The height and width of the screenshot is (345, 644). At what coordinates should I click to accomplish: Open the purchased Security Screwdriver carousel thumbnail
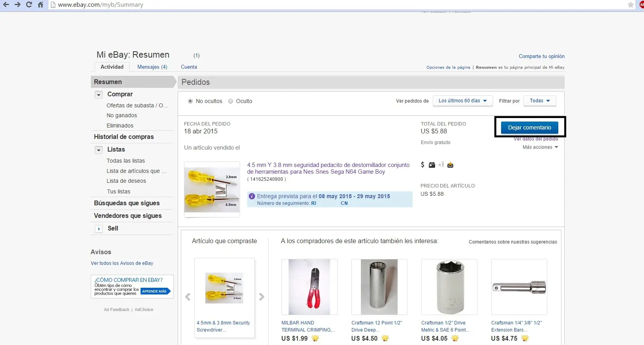(x=224, y=288)
